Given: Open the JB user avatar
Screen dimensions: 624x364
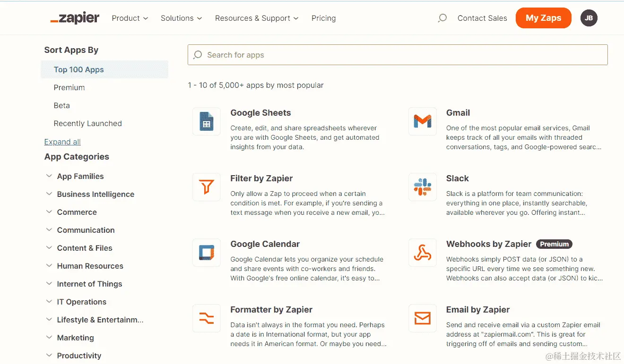Looking at the screenshot, I should coord(589,18).
